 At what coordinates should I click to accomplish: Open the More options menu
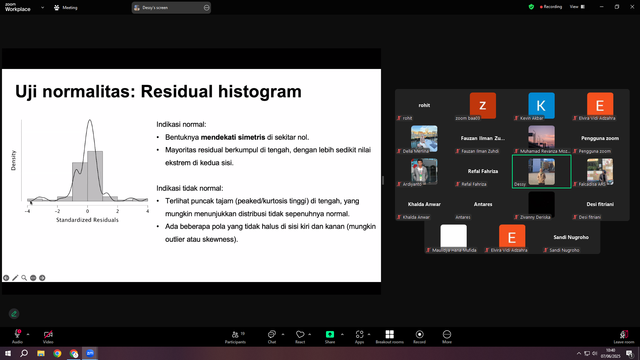tap(447, 337)
